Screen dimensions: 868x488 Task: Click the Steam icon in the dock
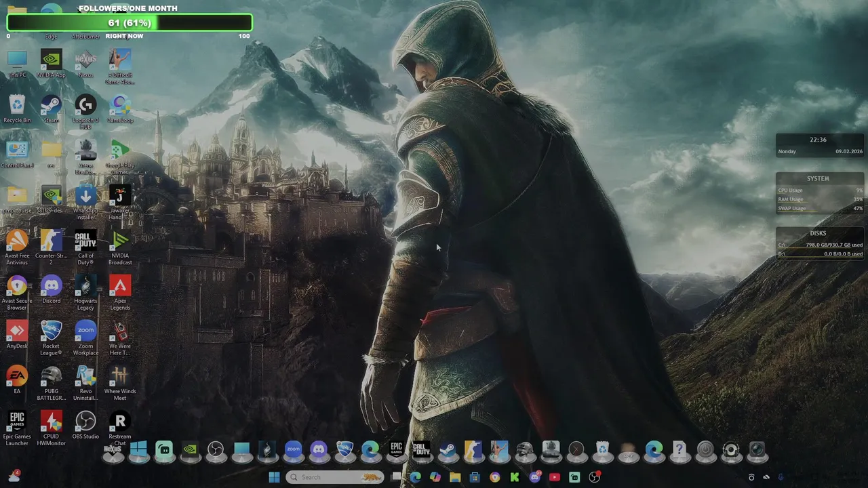448,450
